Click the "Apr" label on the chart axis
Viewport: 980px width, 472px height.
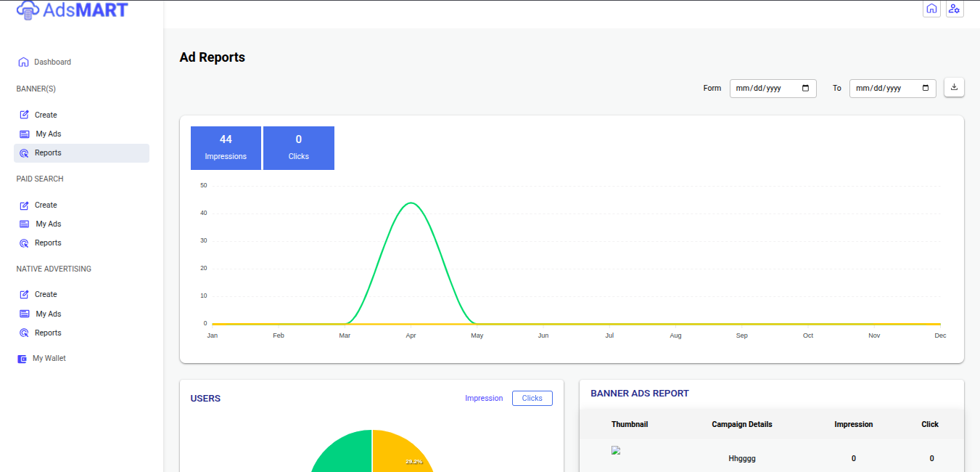click(x=411, y=335)
